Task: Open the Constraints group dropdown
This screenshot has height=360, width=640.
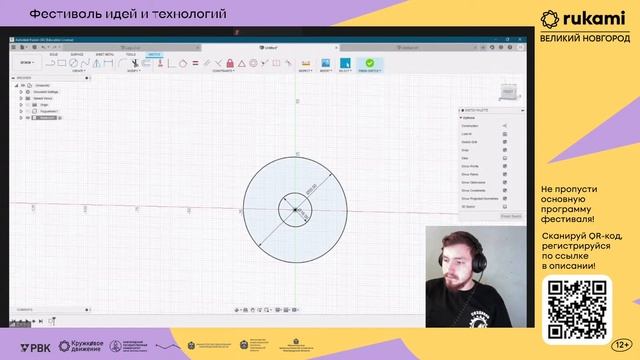Action: coord(223,71)
